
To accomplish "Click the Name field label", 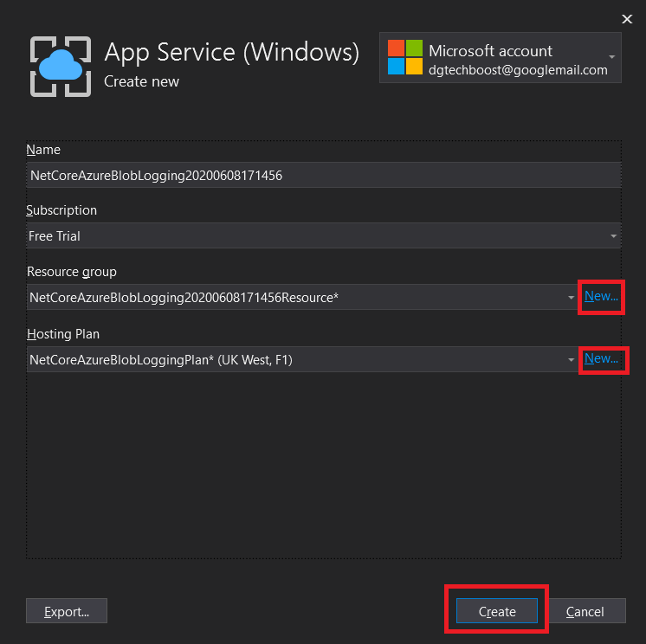I will [43, 150].
